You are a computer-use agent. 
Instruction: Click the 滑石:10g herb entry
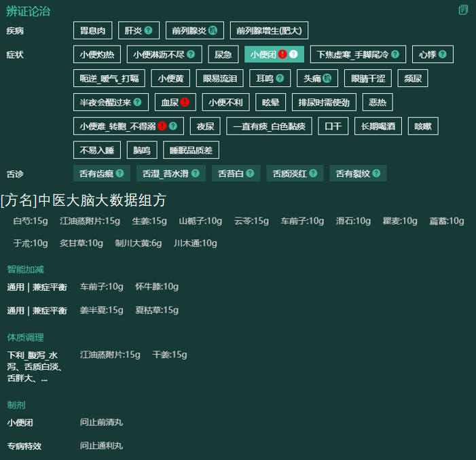point(353,221)
